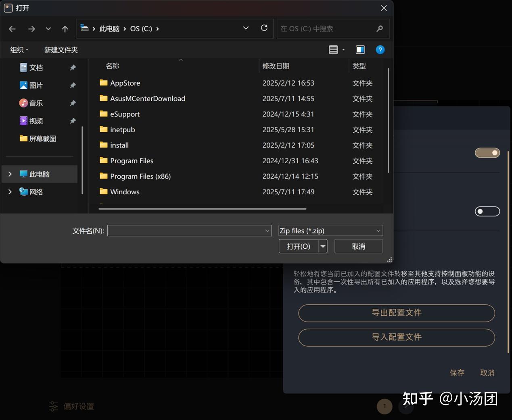The width and height of the screenshot is (512, 420).
Task: Open the Help question mark icon
Action: pos(380,50)
